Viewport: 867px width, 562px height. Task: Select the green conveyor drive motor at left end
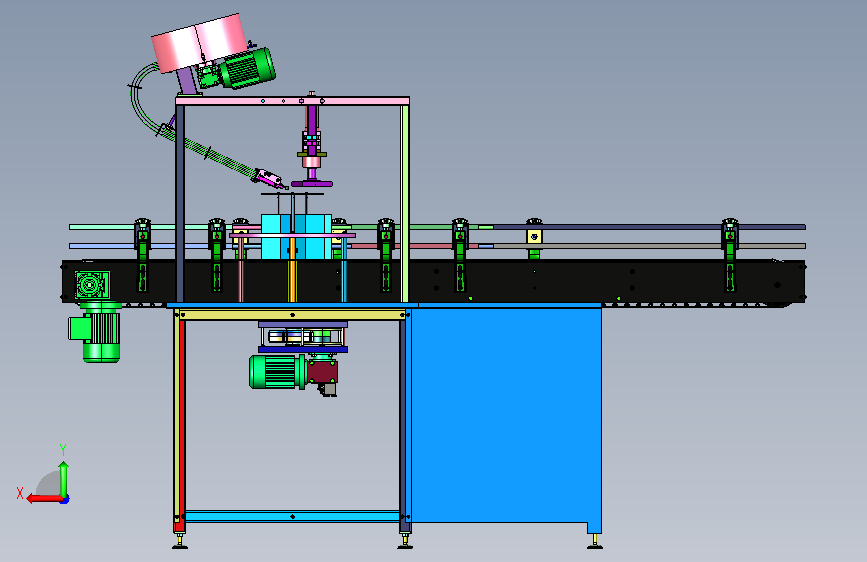coord(96,332)
